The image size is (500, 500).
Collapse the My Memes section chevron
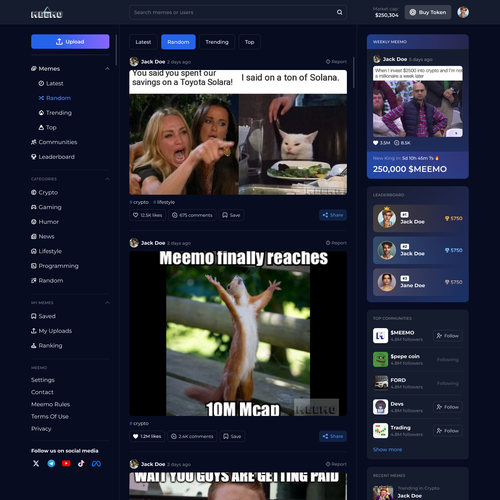[x=107, y=303]
